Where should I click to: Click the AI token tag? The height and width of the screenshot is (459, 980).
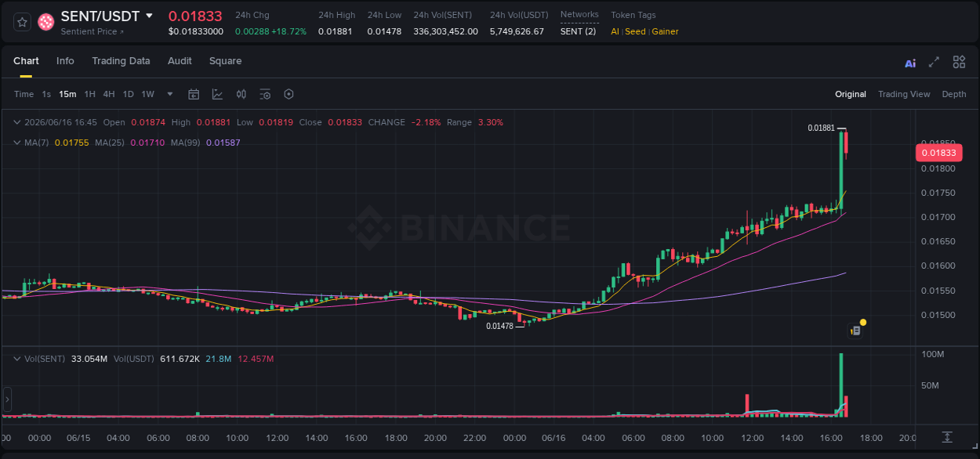point(615,31)
